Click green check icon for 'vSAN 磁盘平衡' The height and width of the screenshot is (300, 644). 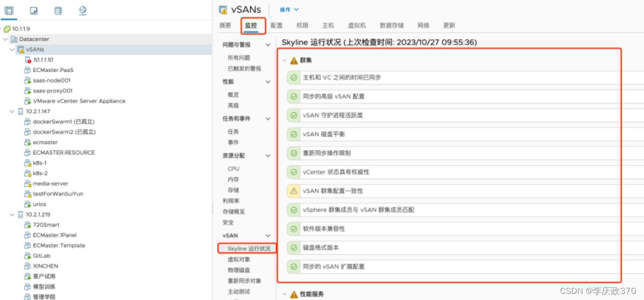(x=293, y=134)
